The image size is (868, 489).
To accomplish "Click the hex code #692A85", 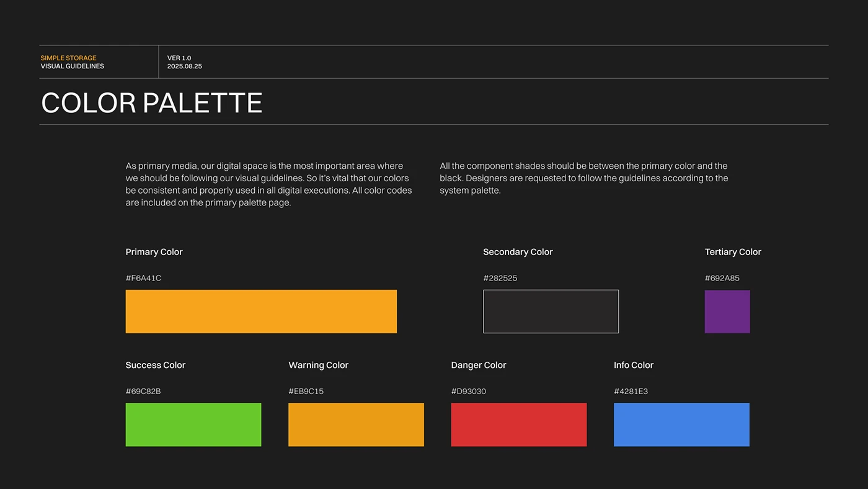I will [x=722, y=278].
